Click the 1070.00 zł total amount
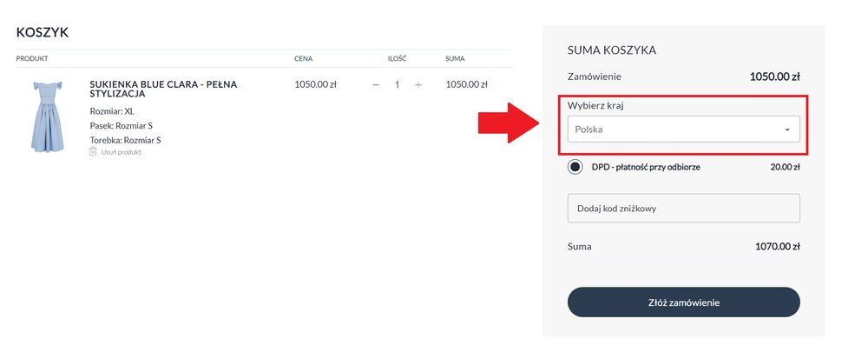The image size is (868, 352). (777, 247)
